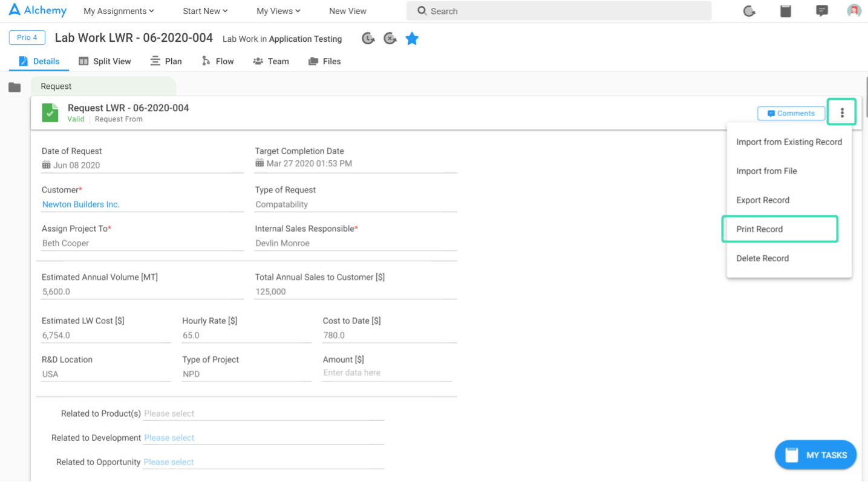Click the clock icon beside Application Testing
868x482 pixels.
(x=368, y=39)
